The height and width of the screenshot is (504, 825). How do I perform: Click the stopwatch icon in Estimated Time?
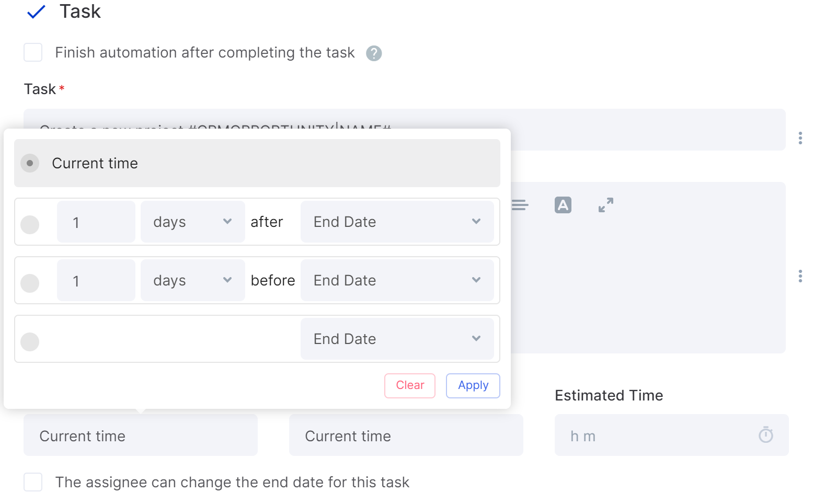765,435
